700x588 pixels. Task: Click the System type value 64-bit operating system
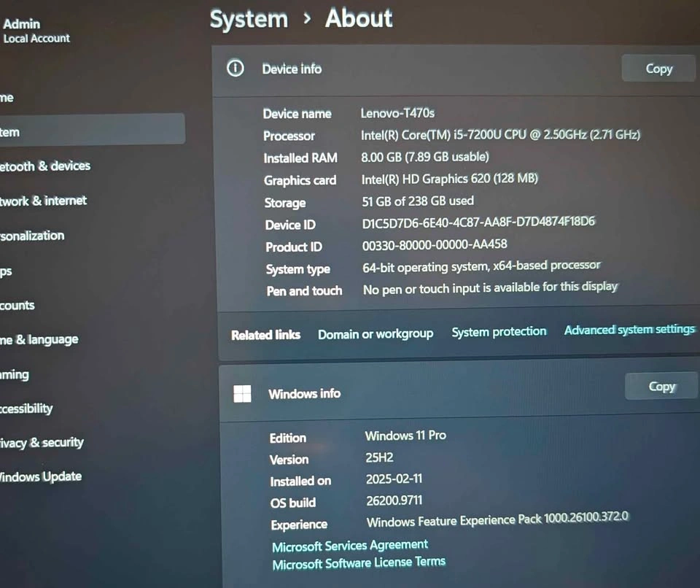pyautogui.click(x=482, y=267)
